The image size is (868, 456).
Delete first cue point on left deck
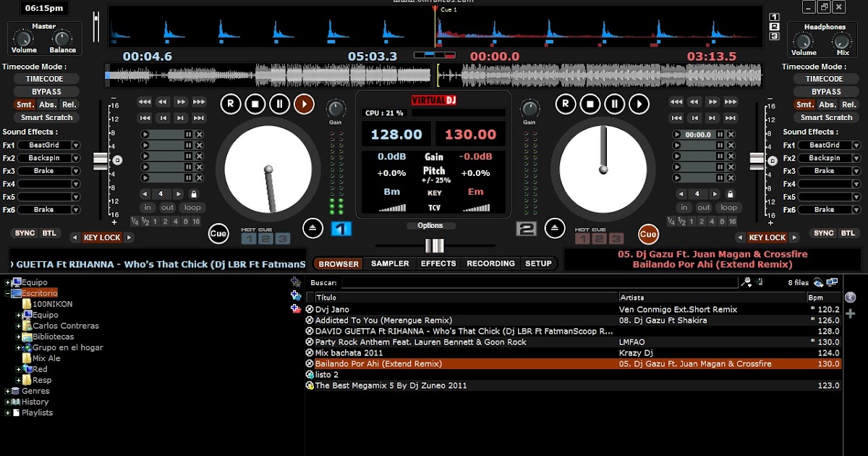[x=200, y=135]
